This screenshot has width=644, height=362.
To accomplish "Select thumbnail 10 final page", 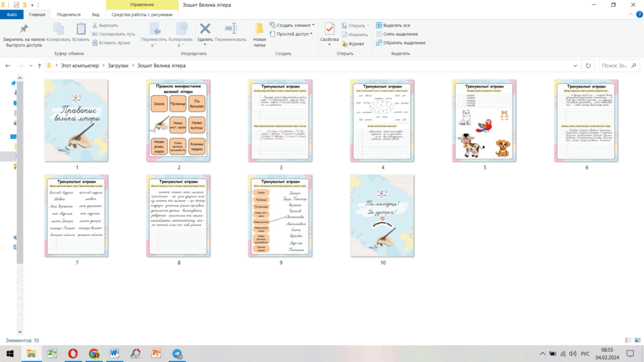I will [x=382, y=216].
